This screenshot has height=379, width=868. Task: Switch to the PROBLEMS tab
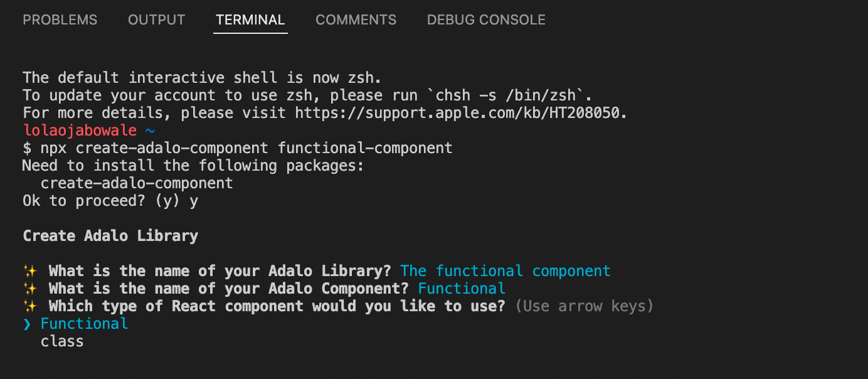[x=60, y=20]
